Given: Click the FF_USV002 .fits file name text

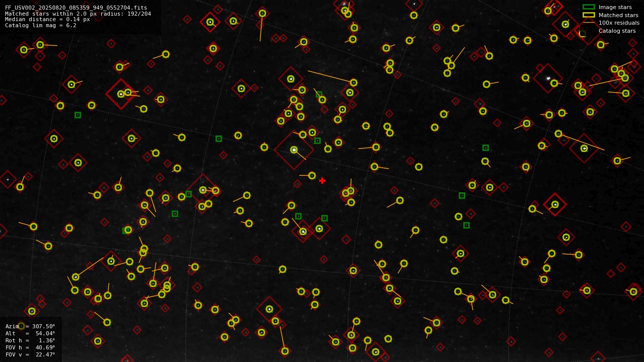Looking at the screenshot, I should [76, 8].
